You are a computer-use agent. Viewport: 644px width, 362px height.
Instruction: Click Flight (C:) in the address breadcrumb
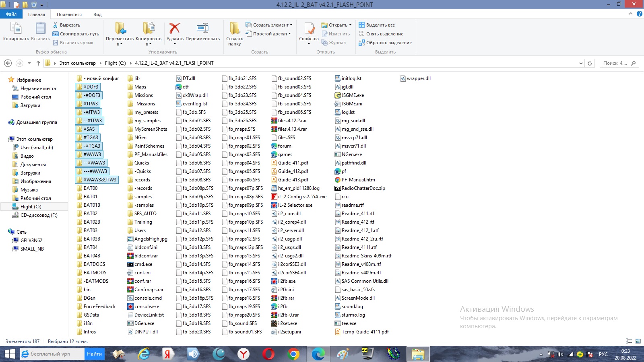coord(116,63)
